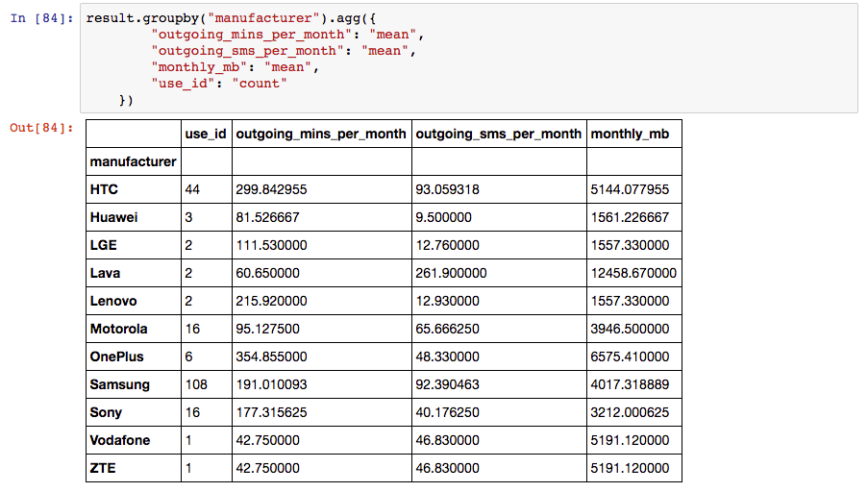Viewport: 868px width, 492px height.
Task: Click Sony outgoing mins value 177.315625
Action: pyautogui.click(x=271, y=412)
